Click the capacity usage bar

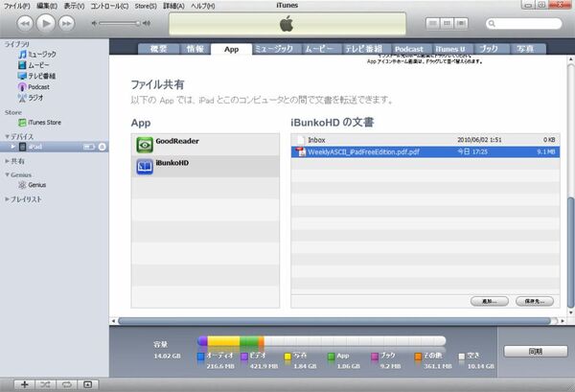coord(322,341)
